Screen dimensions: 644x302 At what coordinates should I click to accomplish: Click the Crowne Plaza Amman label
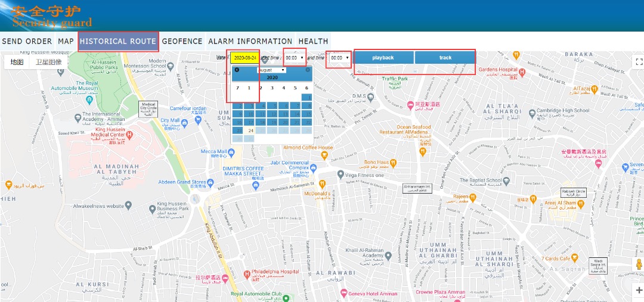pyautogui.click(x=440, y=292)
